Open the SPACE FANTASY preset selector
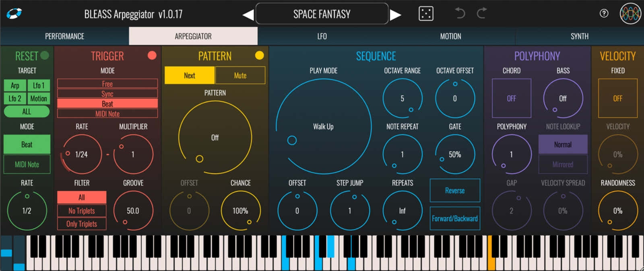 [x=322, y=14]
